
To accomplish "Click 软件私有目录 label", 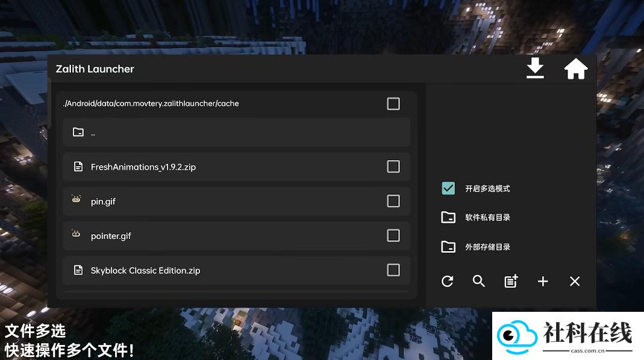I will (x=487, y=217).
